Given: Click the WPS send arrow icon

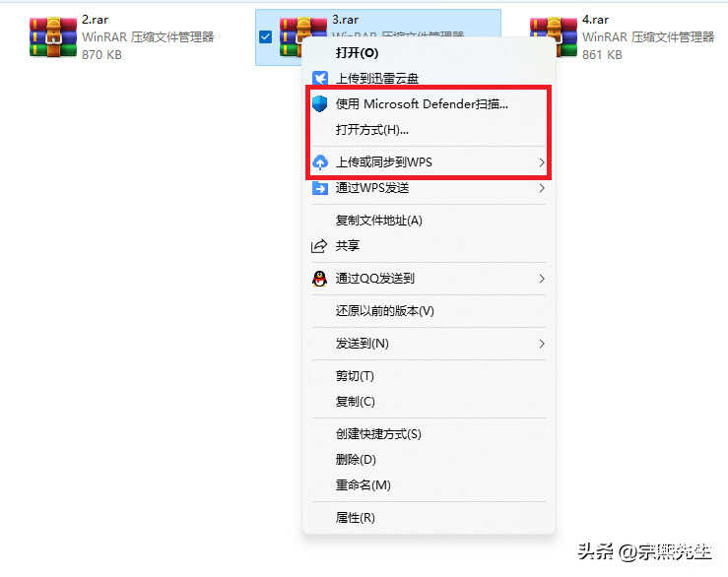Looking at the screenshot, I should (320, 188).
